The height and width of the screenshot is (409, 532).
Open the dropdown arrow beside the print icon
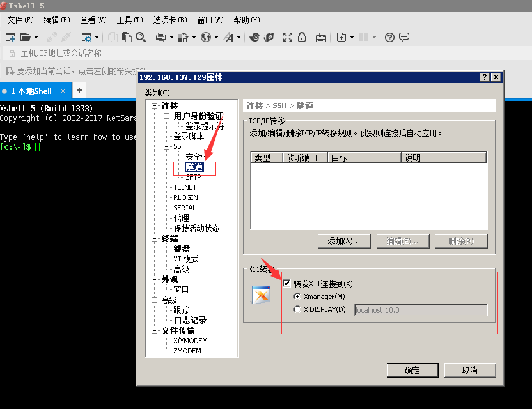pyautogui.click(x=171, y=37)
